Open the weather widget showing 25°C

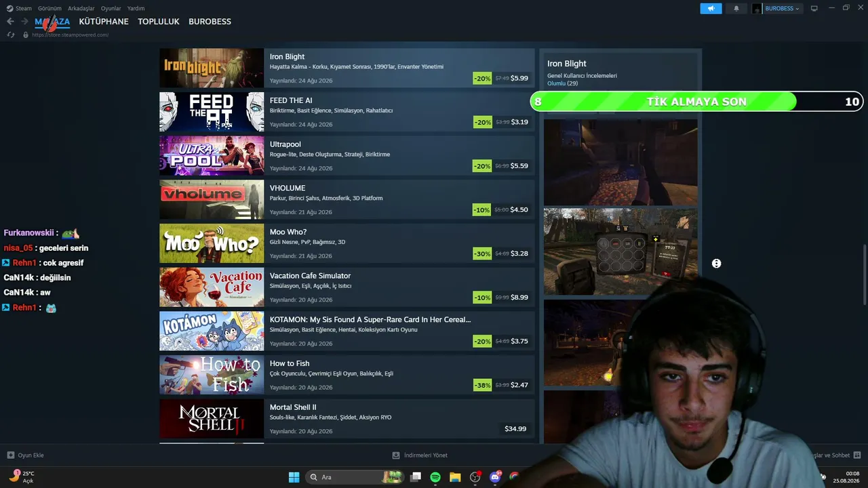pyautogui.click(x=20, y=476)
